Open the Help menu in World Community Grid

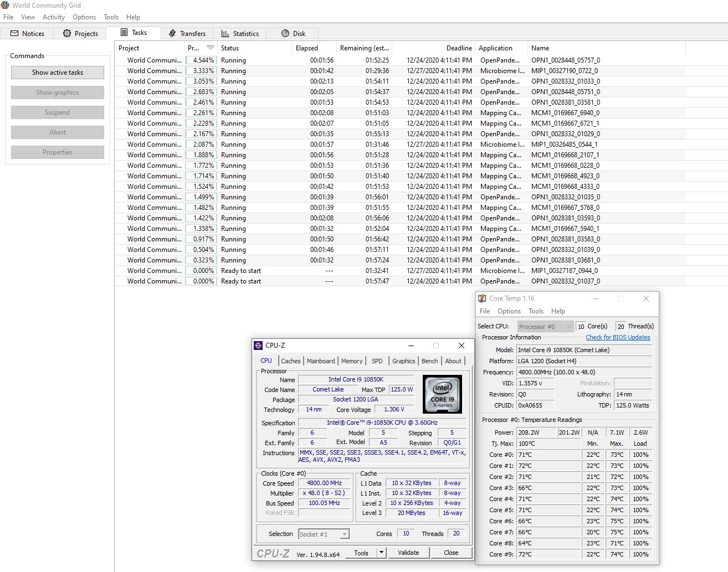[x=133, y=17]
